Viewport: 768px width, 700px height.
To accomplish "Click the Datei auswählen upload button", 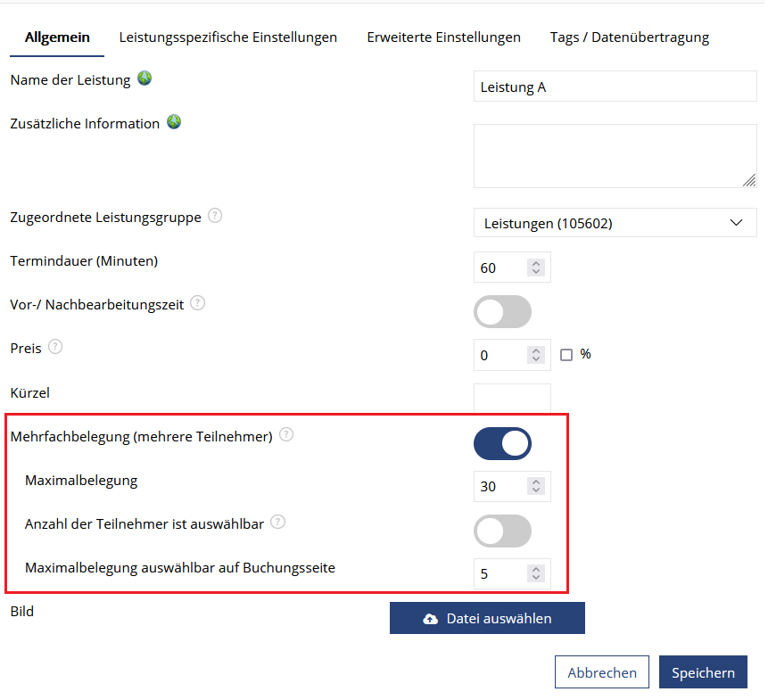I will point(487,618).
